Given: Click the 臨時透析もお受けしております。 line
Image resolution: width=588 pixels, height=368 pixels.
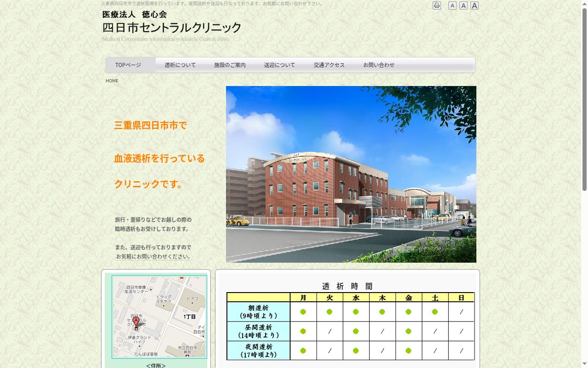Looking at the screenshot, I should pos(153,229).
